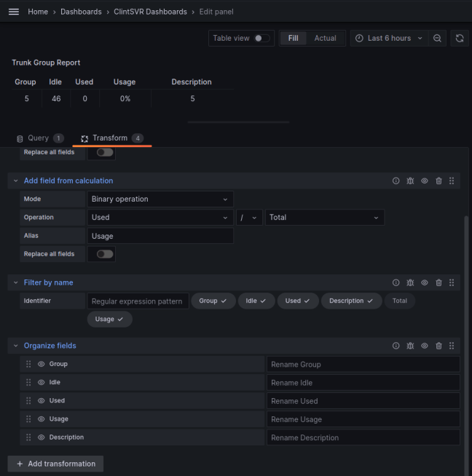The height and width of the screenshot is (476, 472).
Task: Click the Rename Group input field
Action: pyautogui.click(x=363, y=365)
